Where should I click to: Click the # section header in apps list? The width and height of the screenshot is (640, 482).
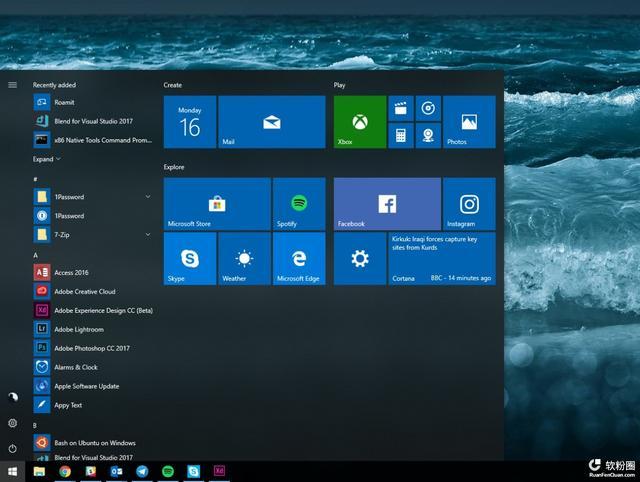click(36, 179)
